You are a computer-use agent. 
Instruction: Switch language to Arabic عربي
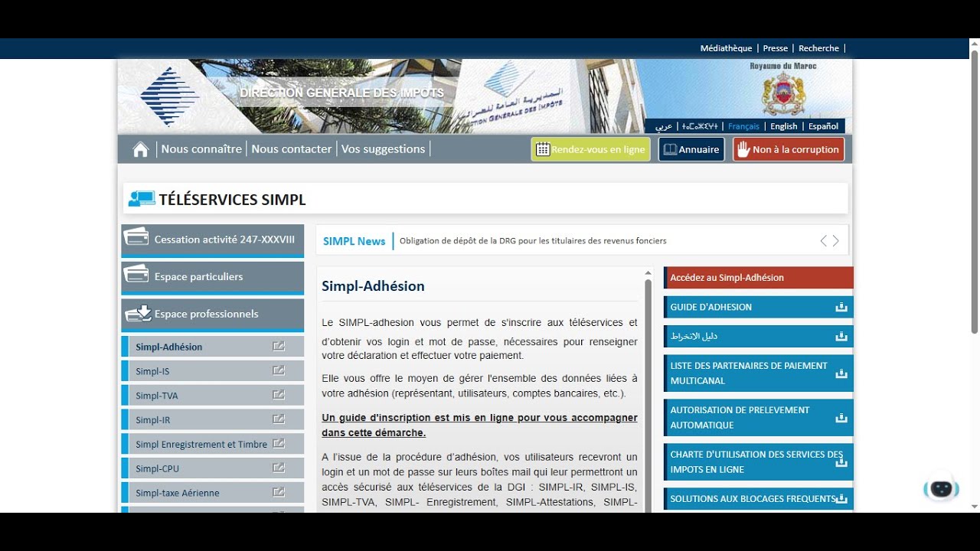(x=664, y=126)
